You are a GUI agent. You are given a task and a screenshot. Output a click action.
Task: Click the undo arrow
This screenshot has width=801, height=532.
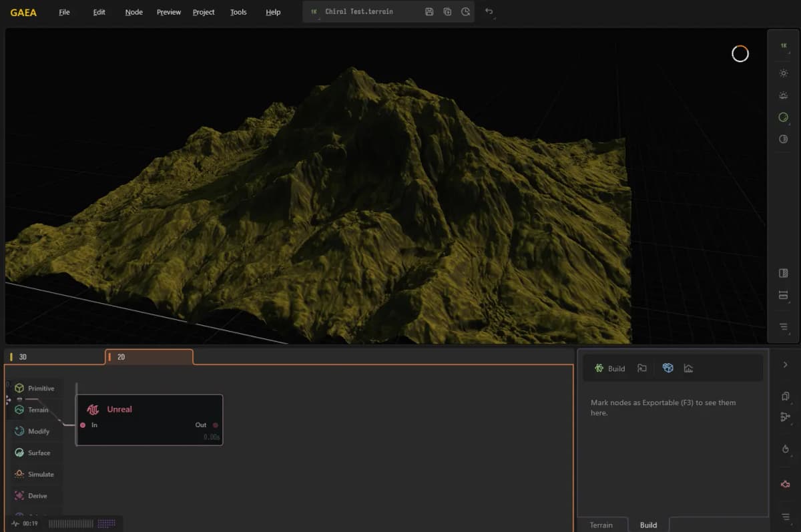point(489,12)
